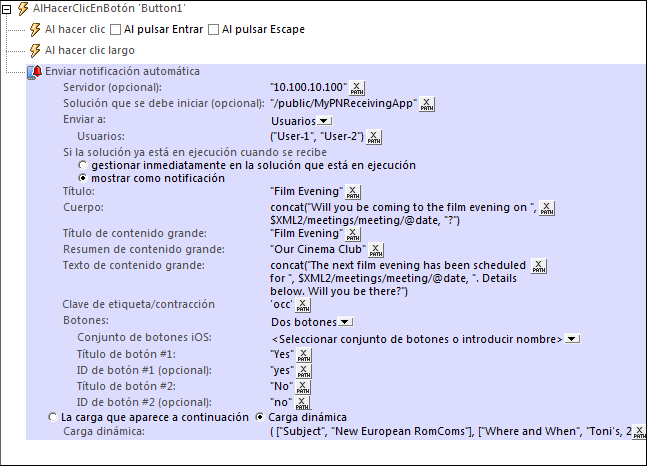647x466 pixels.
Task: Click the Título de contenido grande "Film Evening" value
Action: coord(307,234)
